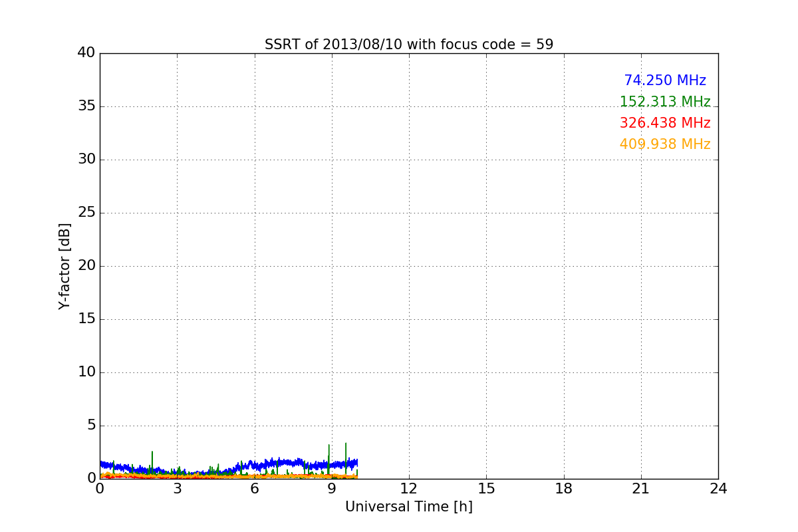Click y-axis tick value 15

click(x=86, y=319)
